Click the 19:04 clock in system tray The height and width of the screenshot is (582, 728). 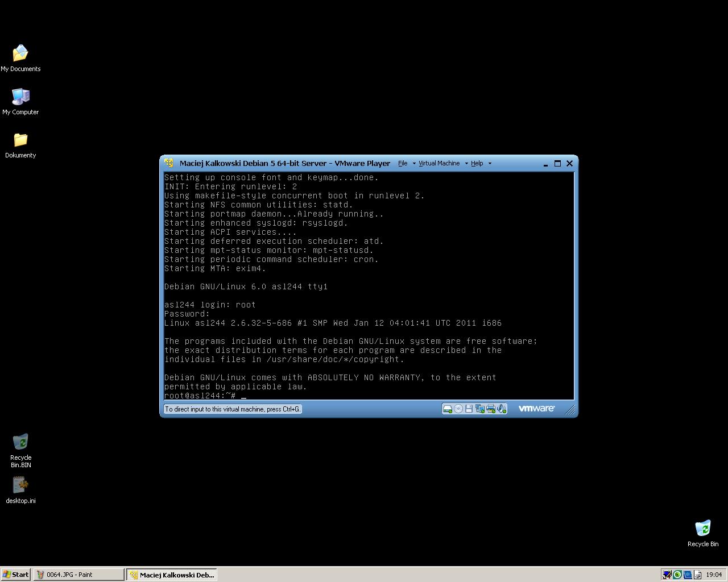click(x=714, y=575)
